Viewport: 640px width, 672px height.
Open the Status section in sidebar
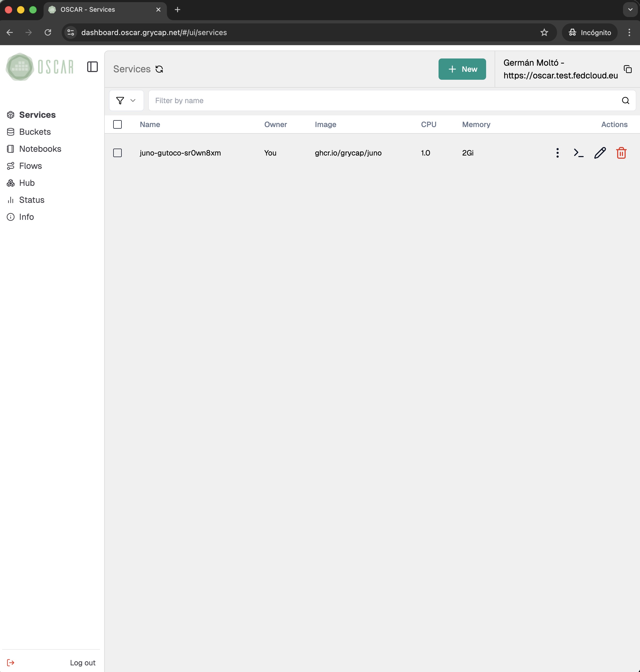(x=32, y=200)
